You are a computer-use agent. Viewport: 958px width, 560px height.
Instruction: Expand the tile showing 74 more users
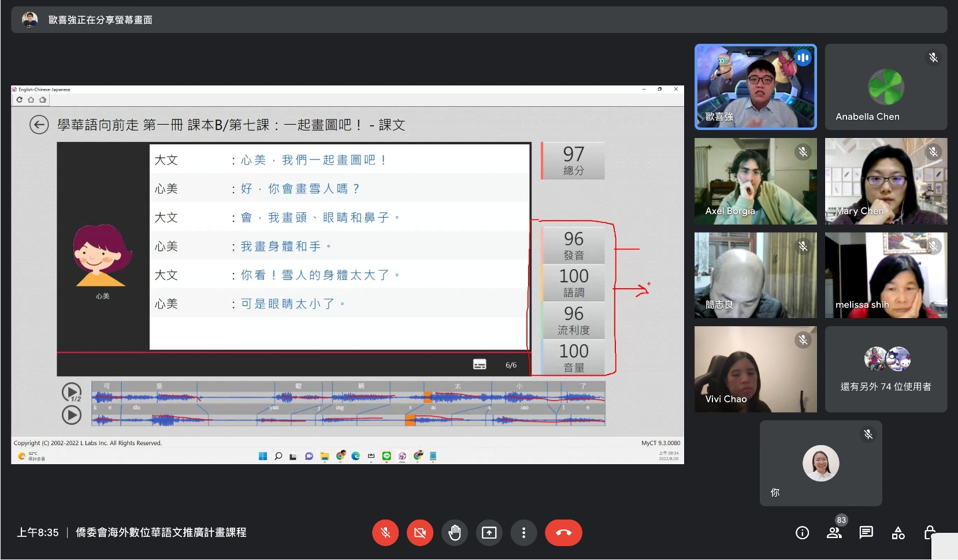tap(886, 369)
